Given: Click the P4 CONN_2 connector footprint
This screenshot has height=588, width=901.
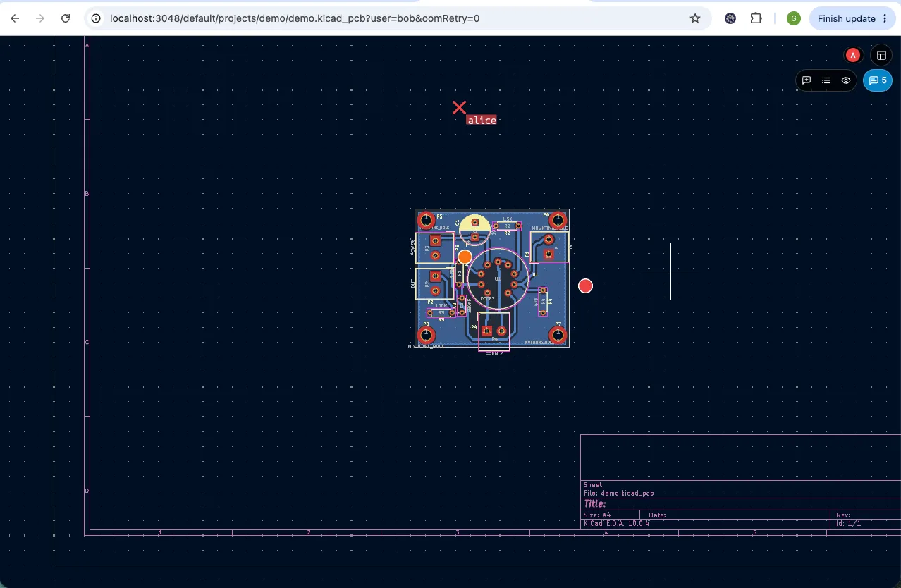Looking at the screenshot, I should click(494, 331).
